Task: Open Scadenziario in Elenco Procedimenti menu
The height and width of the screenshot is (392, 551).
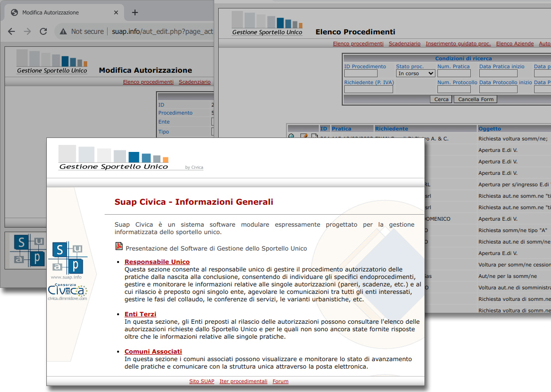Action: tap(405, 44)
